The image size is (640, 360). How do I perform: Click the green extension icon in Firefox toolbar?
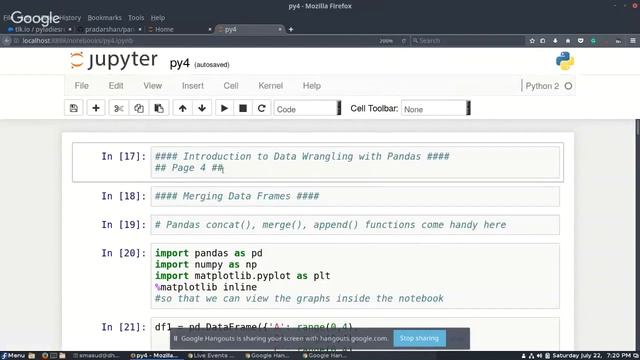coord(593,41)
